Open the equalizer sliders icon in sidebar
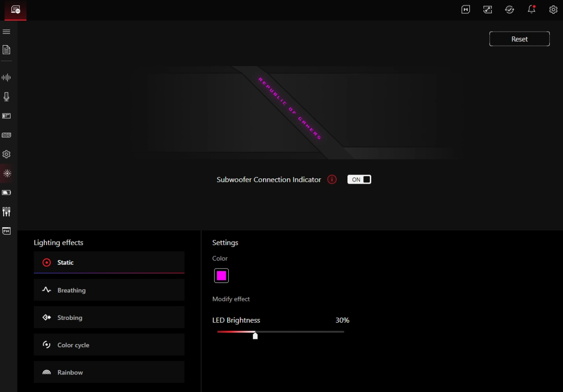The image size is (563, 392). click(7, 212)
